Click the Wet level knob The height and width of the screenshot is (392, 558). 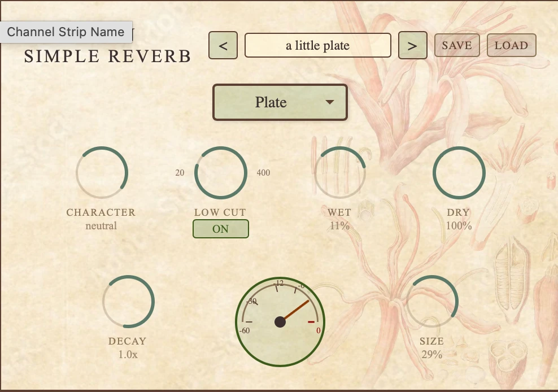[x=340, y=173]
